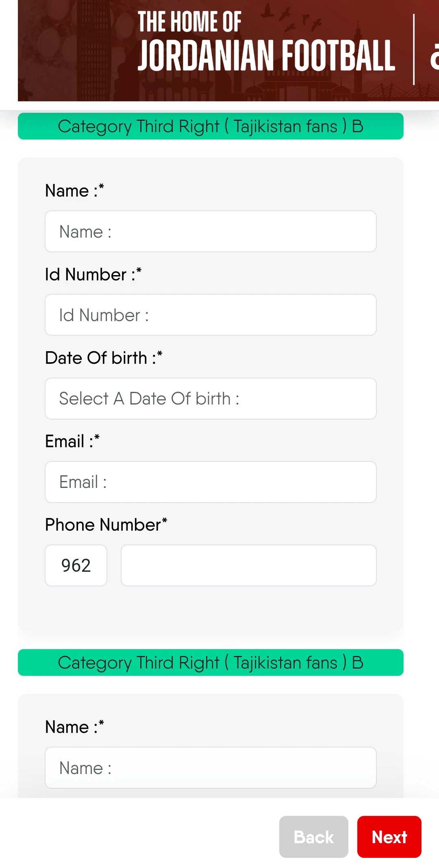Viewport: 439px width, 868px height.
Task: Click THE HOME OF banner text
Action: tap(189, 22)
